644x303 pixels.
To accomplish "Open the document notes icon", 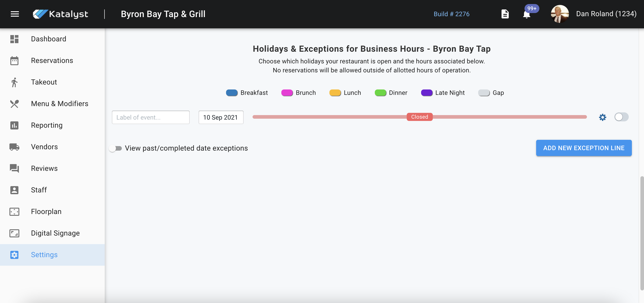I will tap(505, 14).
